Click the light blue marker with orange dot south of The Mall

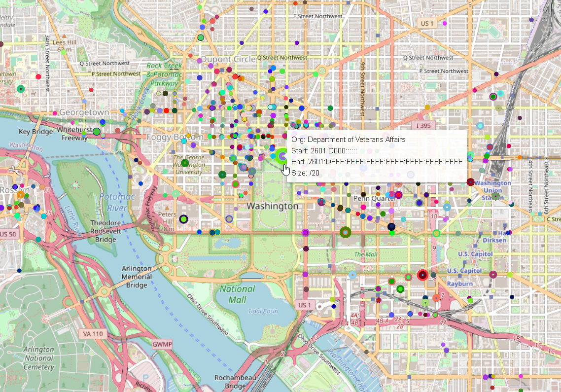[352, 275]
